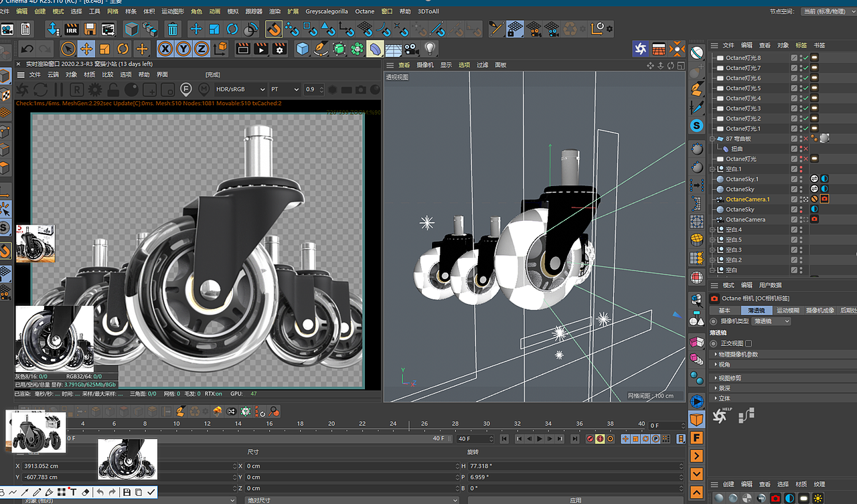Select OctaneCamera.1 in the object list
857x504 pixels.
point(747,199)
